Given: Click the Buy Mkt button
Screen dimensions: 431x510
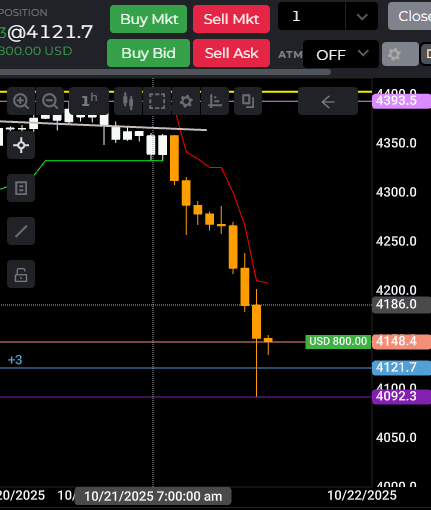Looking at the screenshot, I should [148, 19].
